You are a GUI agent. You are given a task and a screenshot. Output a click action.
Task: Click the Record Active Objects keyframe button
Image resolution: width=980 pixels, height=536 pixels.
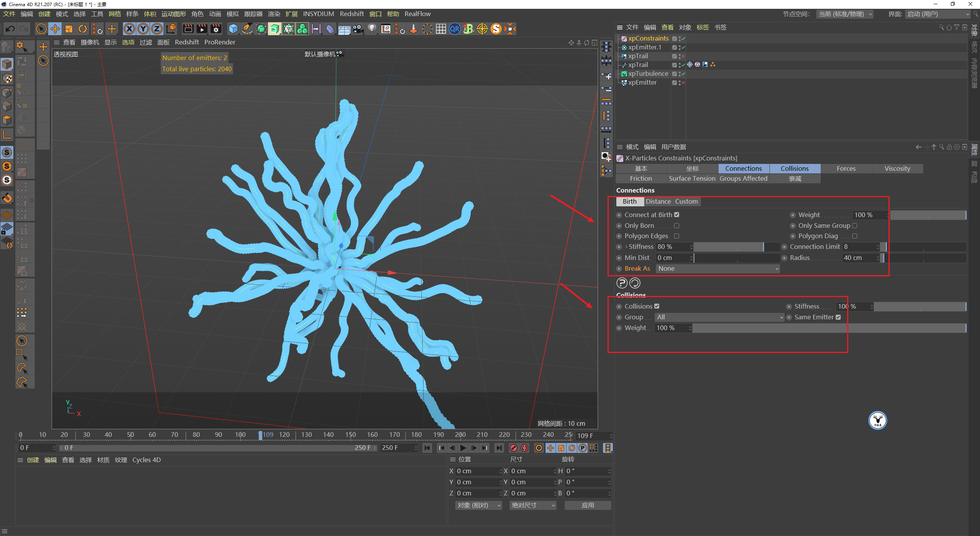pos(514,448)
